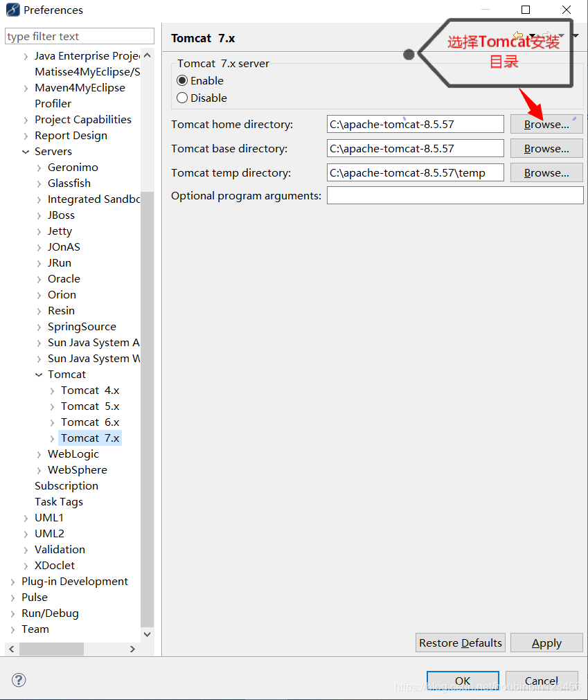Image resolution: width=588 pixels, height=700 pixels.
Task: Close the Preferences window
Action: (x=567, y=10)
